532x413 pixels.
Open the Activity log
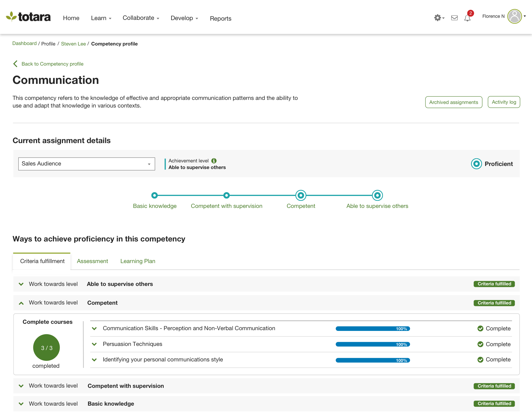pos(504,102)
